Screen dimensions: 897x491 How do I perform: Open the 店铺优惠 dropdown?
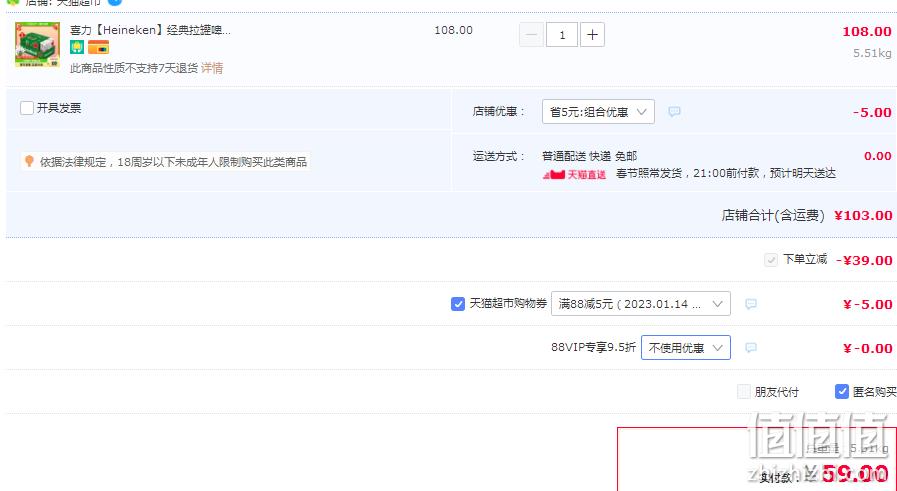(x=598, y=112)
